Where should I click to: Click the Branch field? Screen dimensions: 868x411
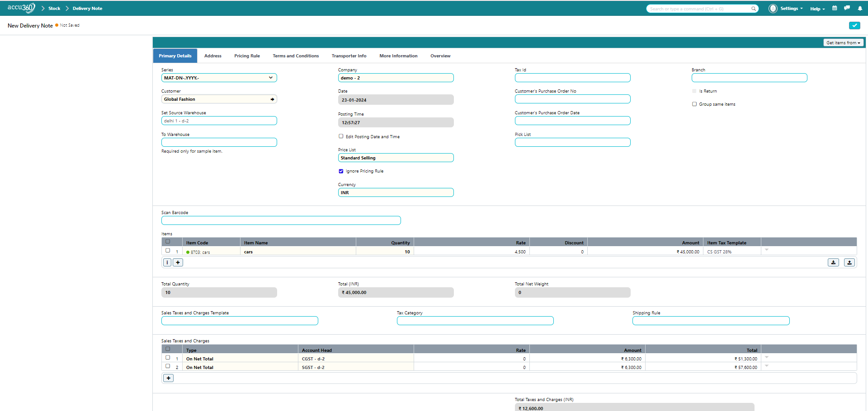point(750,78)
